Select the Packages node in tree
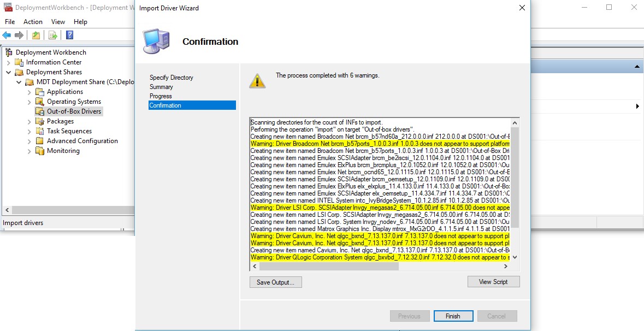644x331 pixels. (60, 121)
